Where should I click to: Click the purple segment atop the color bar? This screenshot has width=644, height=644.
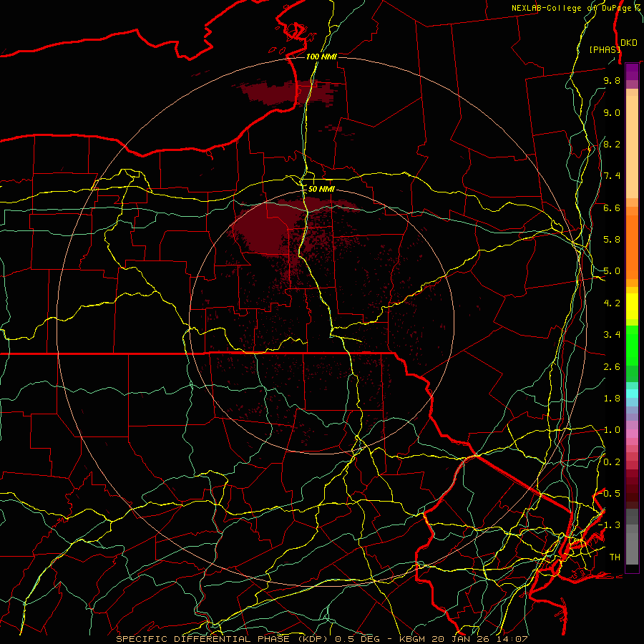pyautogui.click(x=632, y=72)
